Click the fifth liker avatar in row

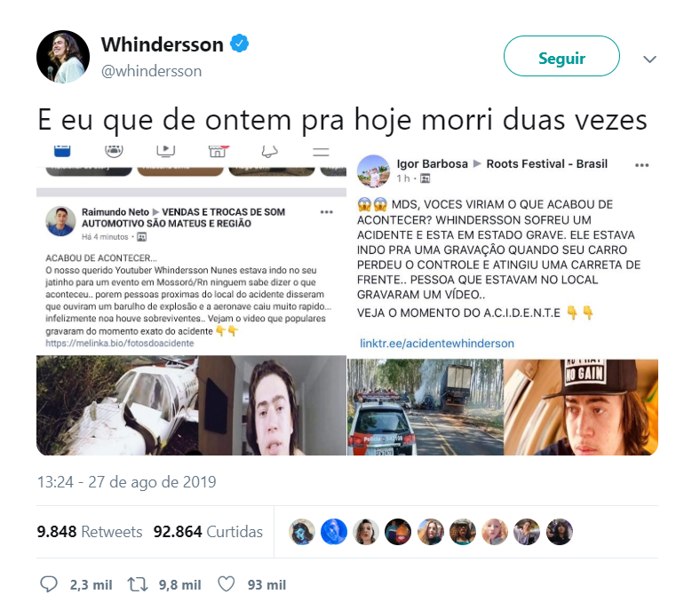(430, 532)
